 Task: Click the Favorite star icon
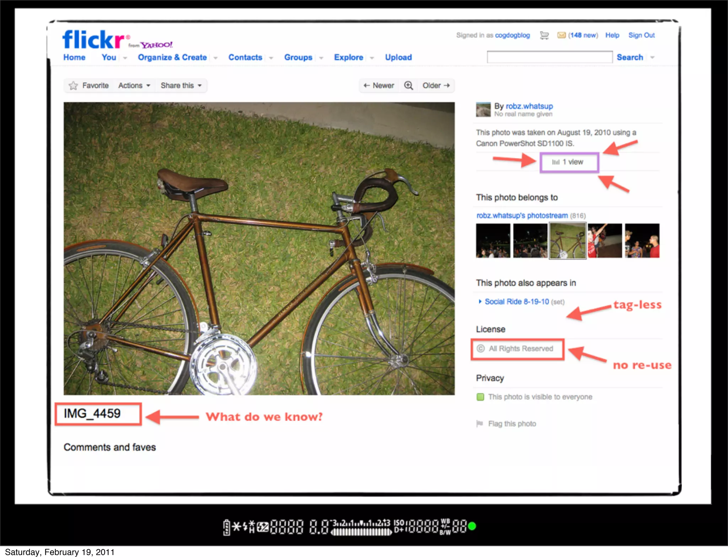point(73,86)
